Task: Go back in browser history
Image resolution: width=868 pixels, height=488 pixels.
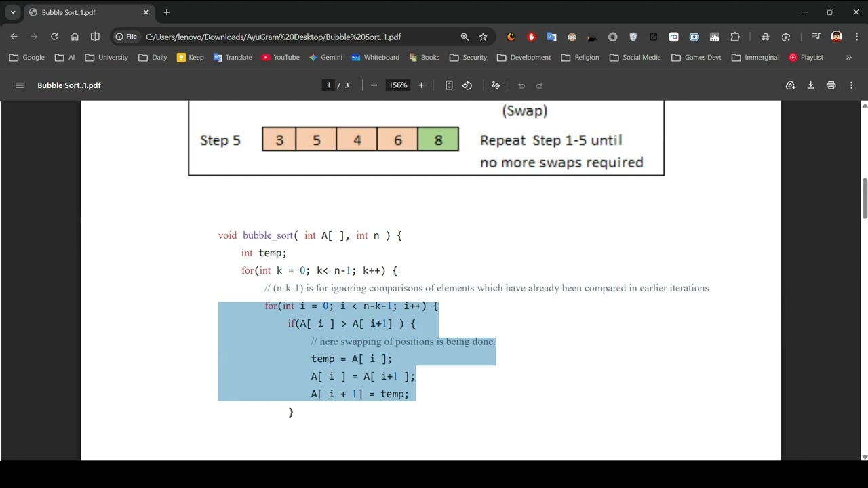Action: coord(14,37)
